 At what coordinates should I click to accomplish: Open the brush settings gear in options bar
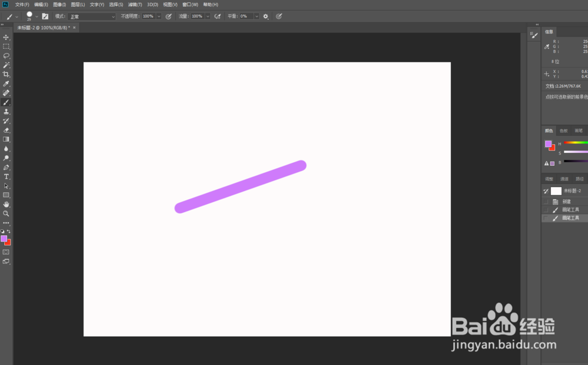coord(265,16)
